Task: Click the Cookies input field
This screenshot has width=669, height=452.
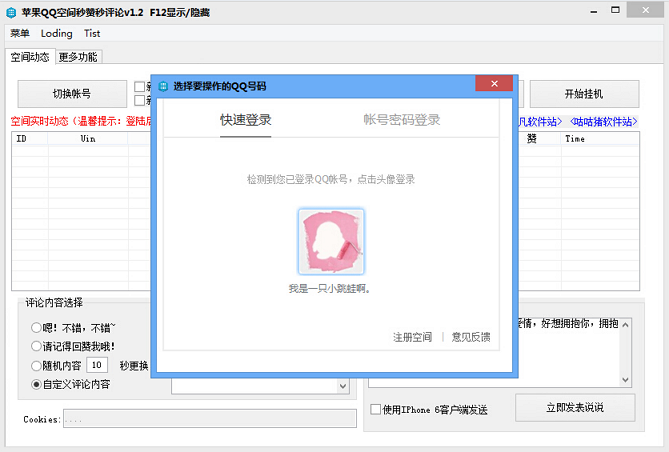Action: pos(210,419)
